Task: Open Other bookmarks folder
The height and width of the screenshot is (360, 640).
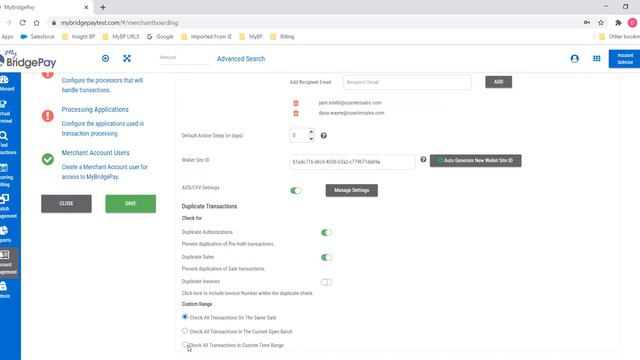Action: coord(619,37)
